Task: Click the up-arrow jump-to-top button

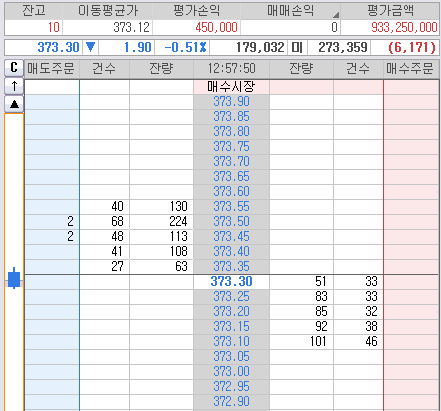Action: coord(14,86)
